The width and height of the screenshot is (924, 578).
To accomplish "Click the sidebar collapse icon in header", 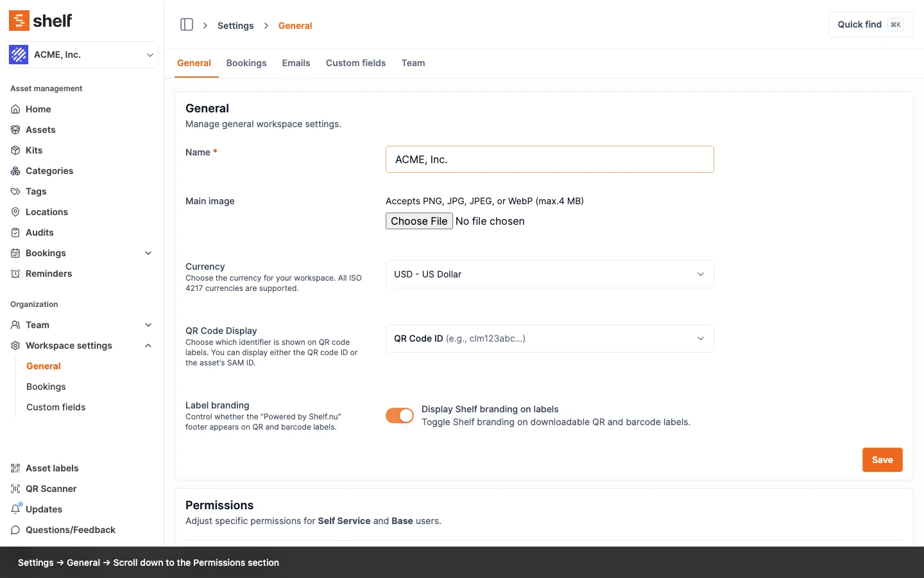I will pos(187,25).
